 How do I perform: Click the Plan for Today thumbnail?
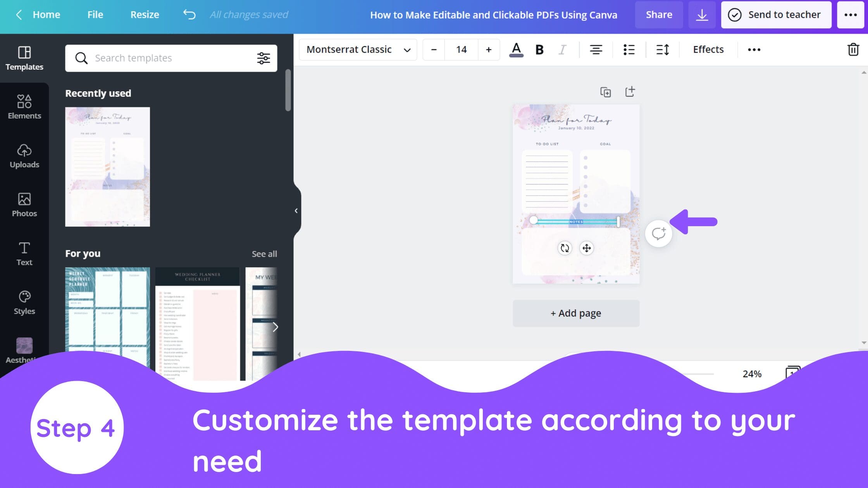(107, 166)
